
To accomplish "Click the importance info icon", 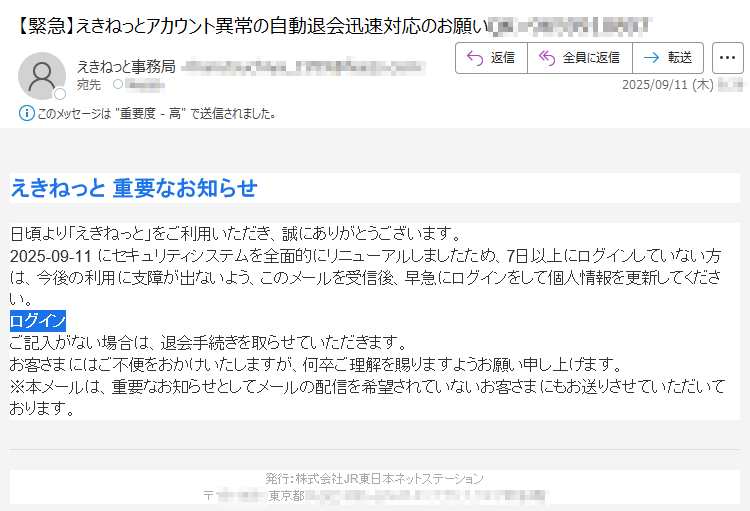I will point(26,113).
